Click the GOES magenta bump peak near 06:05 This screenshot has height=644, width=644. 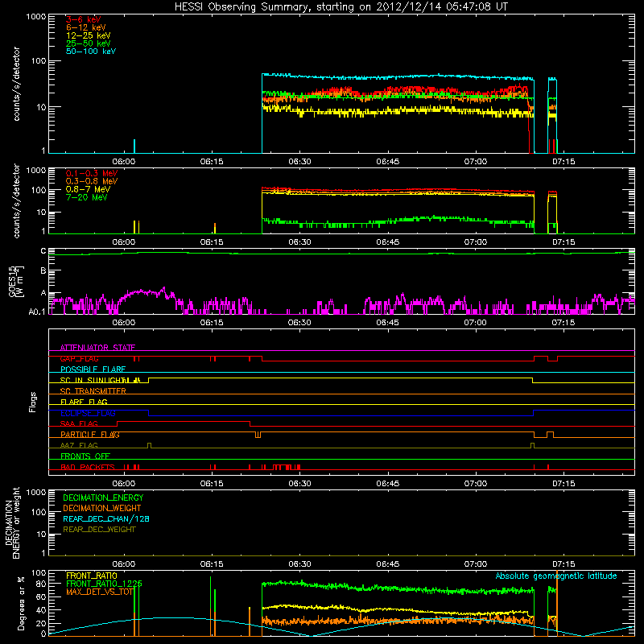pos(164,289)
